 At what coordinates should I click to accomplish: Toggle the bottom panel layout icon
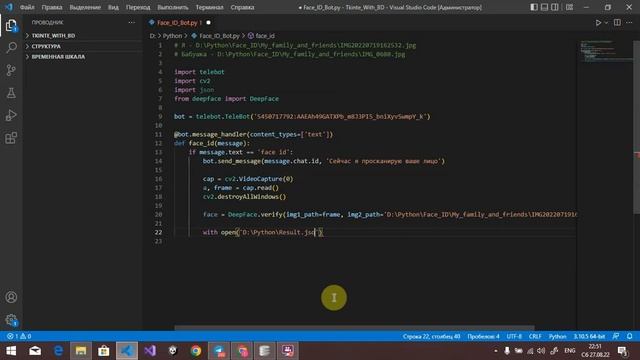(544, 7)
